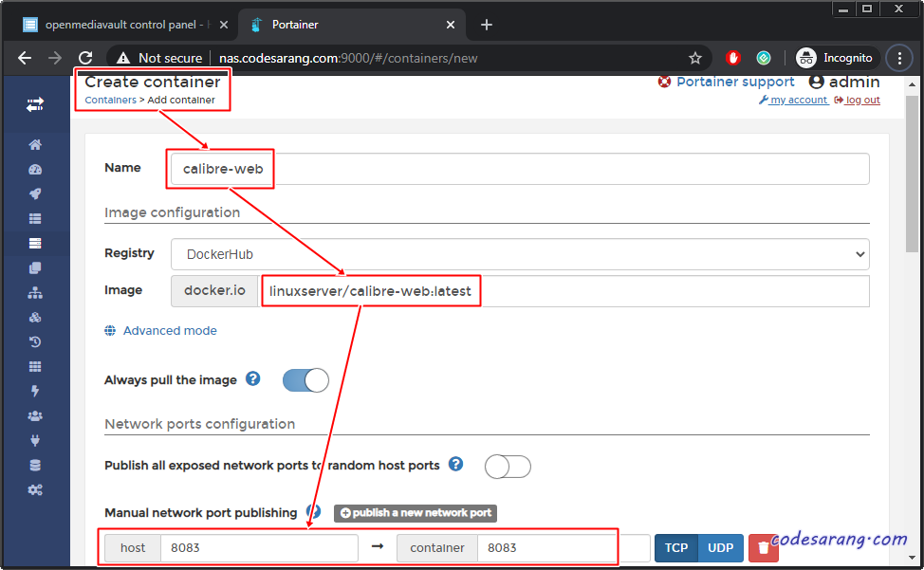Click the help icon beside Always pull the image
Screen dimensions: 924x570
click(x=252, y=378)
